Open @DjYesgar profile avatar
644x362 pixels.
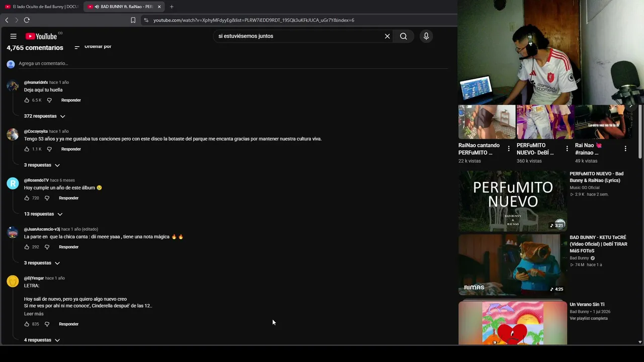[13, 281]
